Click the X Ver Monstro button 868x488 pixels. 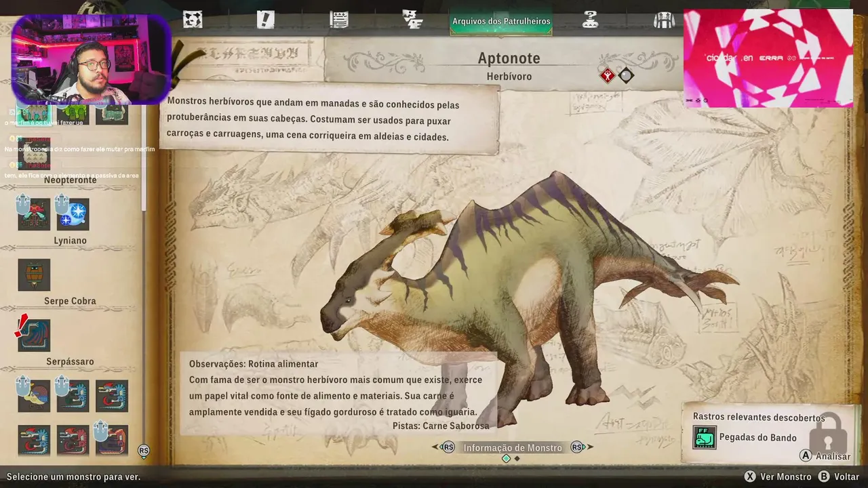click(x=777, y=476)
